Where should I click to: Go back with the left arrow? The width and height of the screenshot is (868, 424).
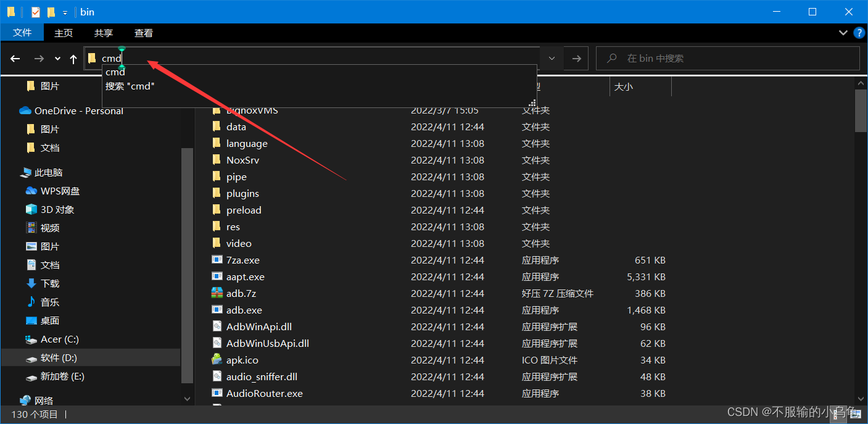[15, 59]
